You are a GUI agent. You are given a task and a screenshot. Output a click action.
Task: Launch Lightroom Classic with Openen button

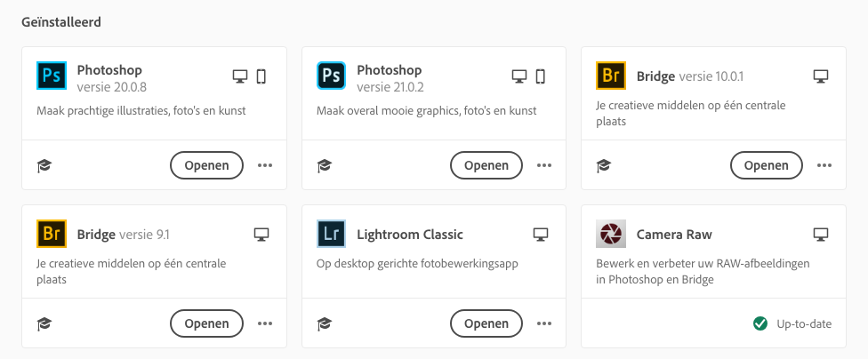[x=486, y=323]
